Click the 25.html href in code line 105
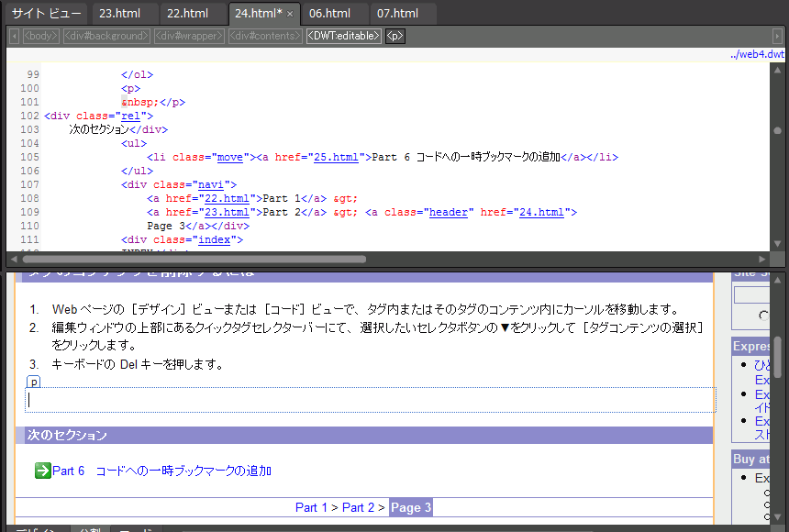The image size is (789, 532). tap(336, 157)
